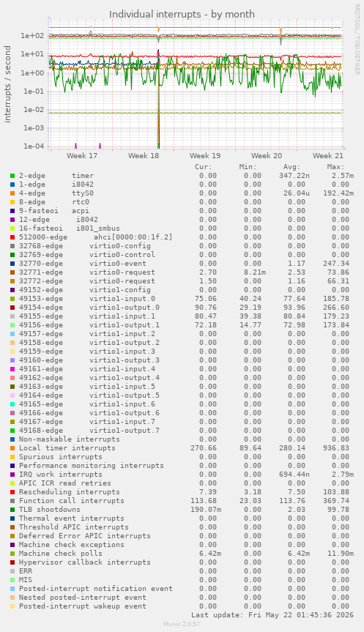The image size is (364, 632).
Task: Select the virtio0-event legend label
Action: [x=118, y=264]
